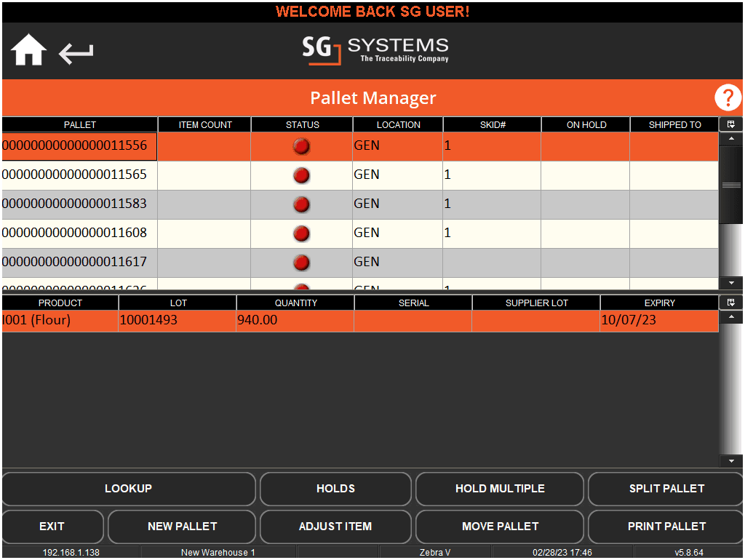Click item list scroll down arrow

pyautogui.click(x=730, y=461)
